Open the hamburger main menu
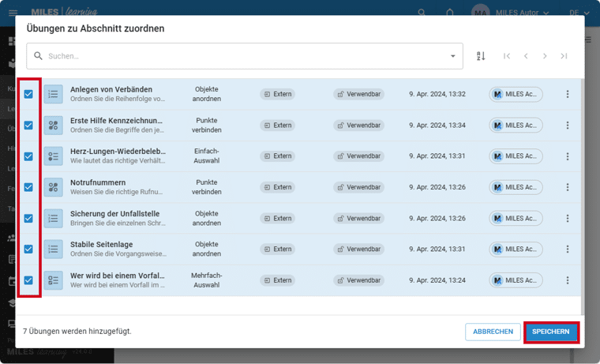 [13, 13]
